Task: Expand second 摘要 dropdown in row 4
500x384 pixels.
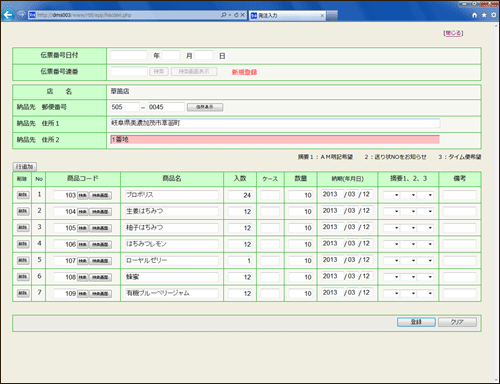Action: (408, 244)
